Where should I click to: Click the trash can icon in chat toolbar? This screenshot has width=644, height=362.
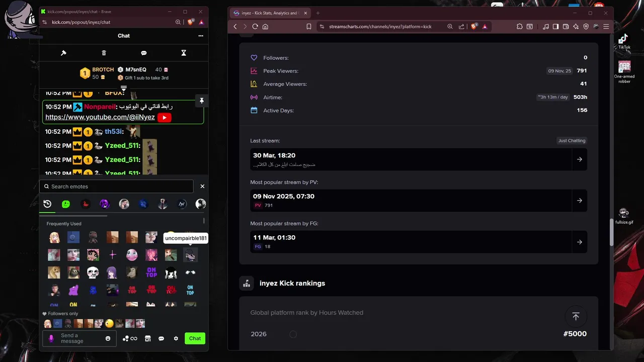pos(104,53)
